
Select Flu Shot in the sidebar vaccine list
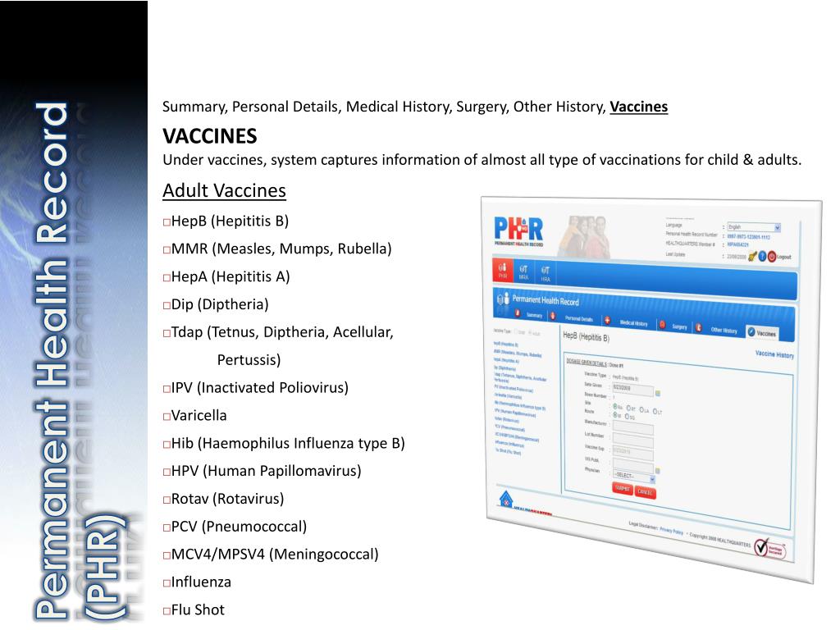[x=508, y=452]
